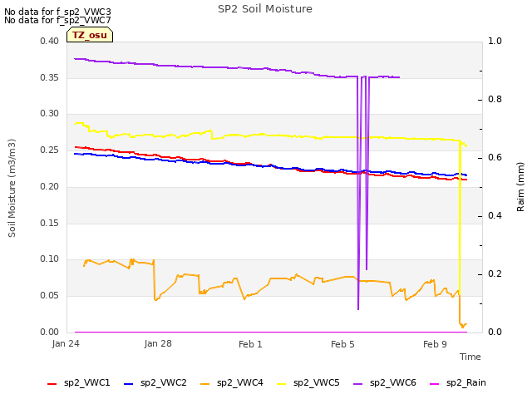Click the 0.0 right rain axis value

click(495, 332)
